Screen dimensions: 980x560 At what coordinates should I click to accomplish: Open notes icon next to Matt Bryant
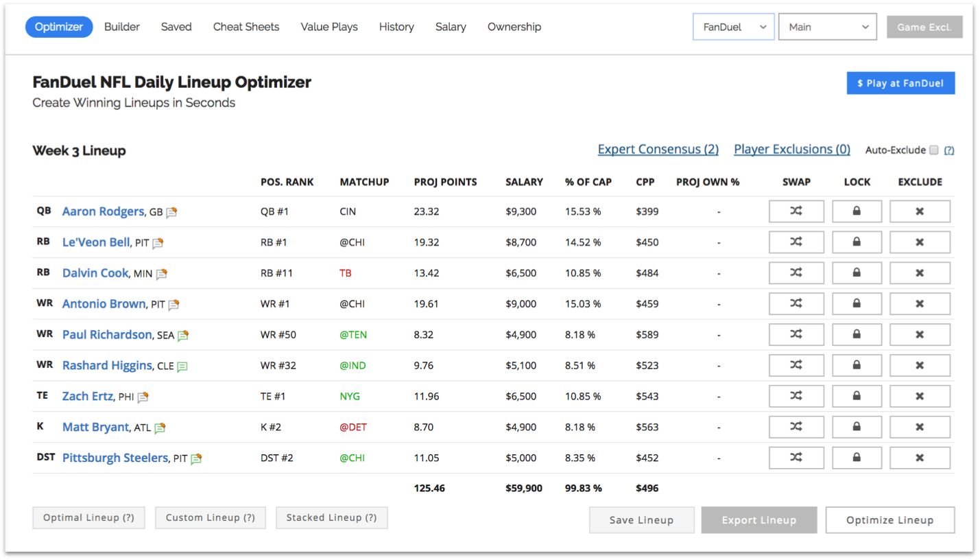(x=160, y=428)
